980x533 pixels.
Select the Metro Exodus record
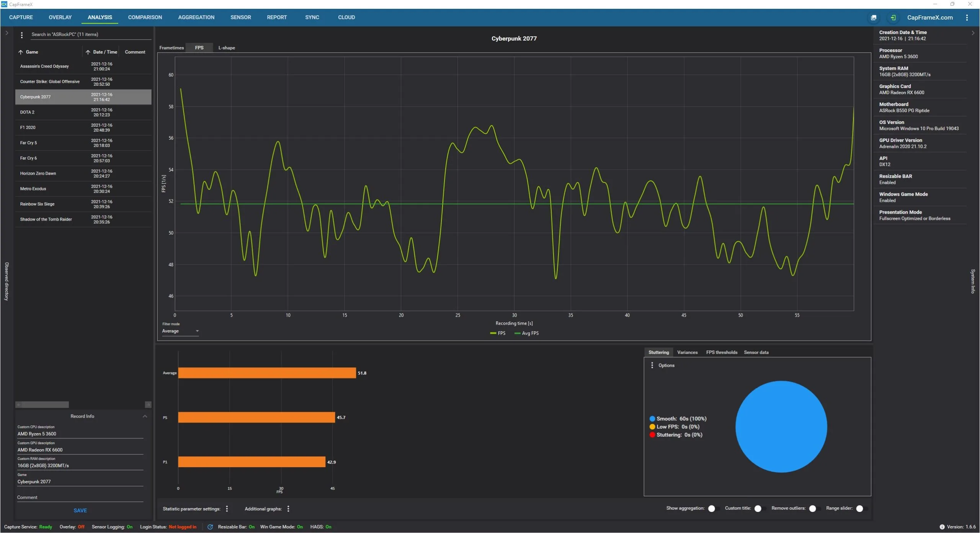tap(83, 189)
